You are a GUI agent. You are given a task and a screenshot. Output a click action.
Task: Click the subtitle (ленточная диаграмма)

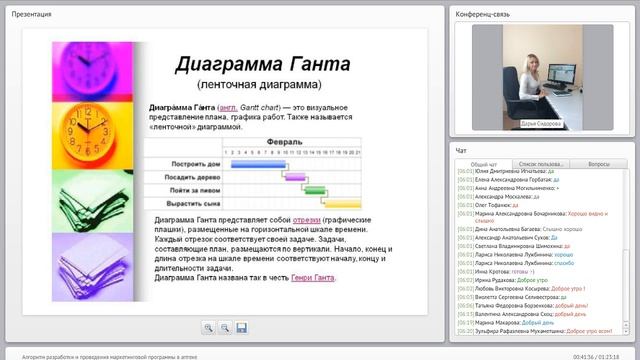259,84
